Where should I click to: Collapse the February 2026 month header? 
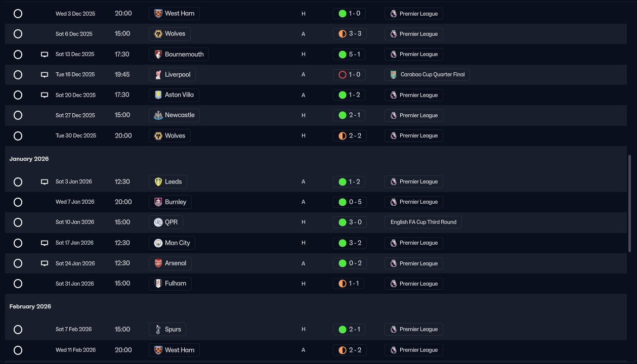click(x=30, y=306)
